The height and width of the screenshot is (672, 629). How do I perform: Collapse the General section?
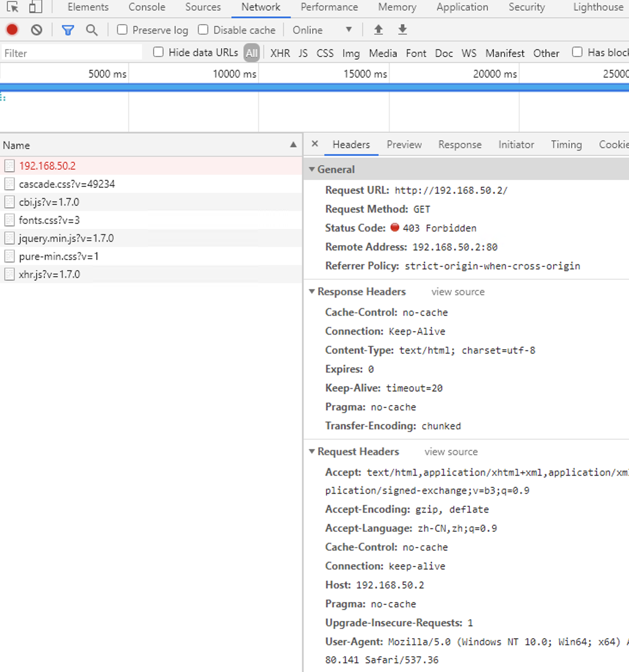311,169
